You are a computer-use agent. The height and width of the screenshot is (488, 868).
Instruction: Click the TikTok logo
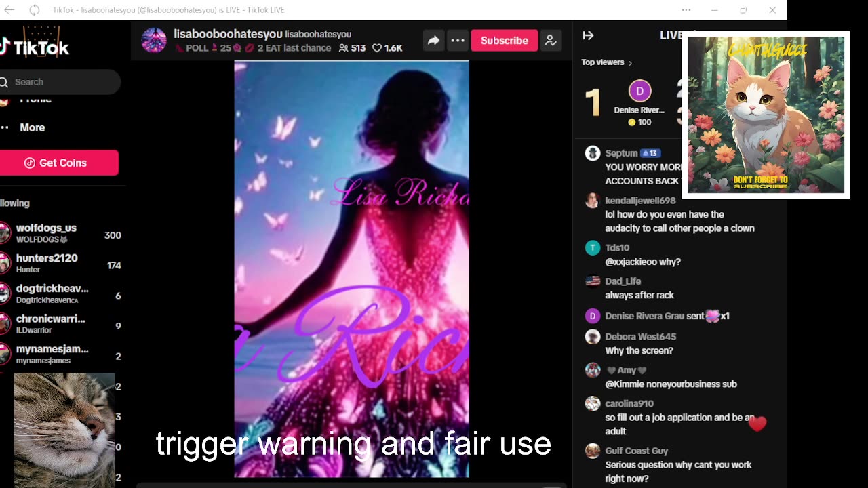point(35,47)
